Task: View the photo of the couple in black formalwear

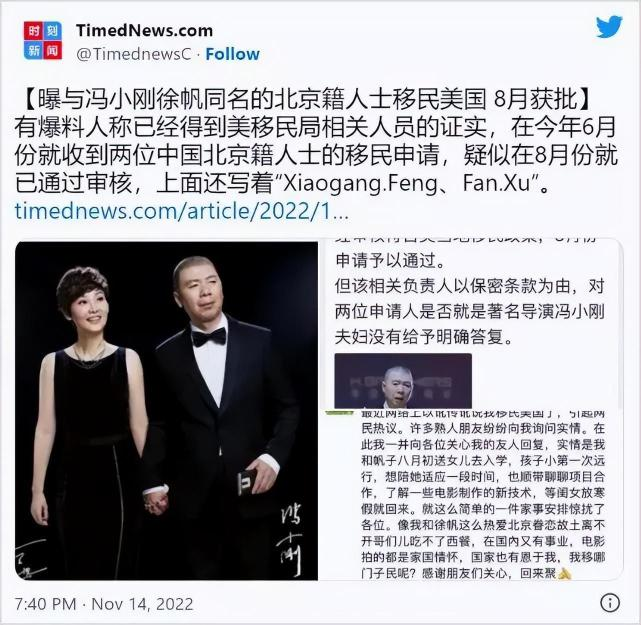Action: [166, 410]
